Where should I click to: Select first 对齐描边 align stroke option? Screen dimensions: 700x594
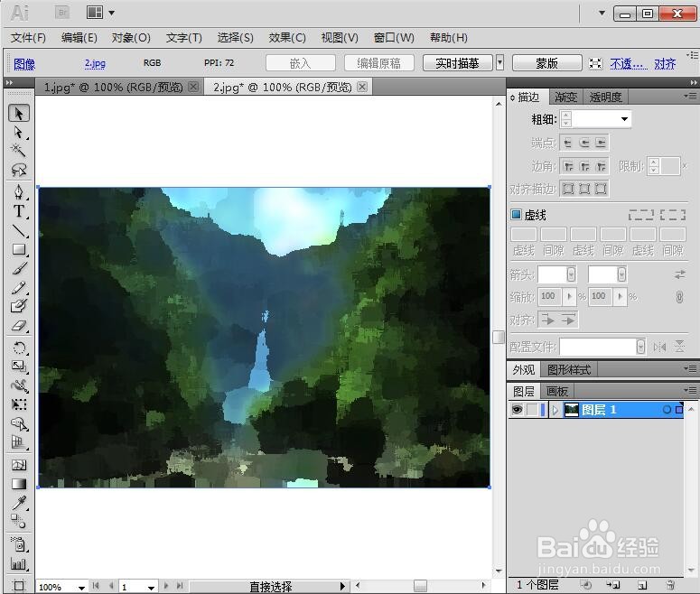[568, 189]
